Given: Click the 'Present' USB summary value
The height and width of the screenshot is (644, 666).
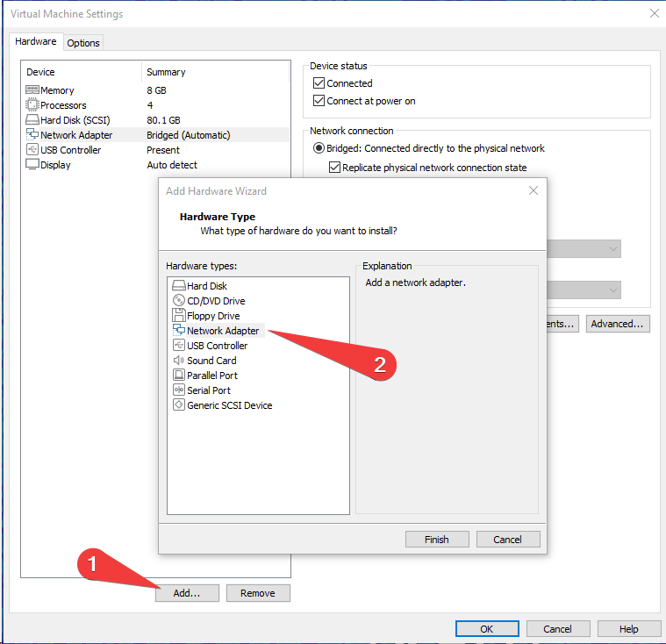Looking at the screenshot, I should [x=163, y=150].
